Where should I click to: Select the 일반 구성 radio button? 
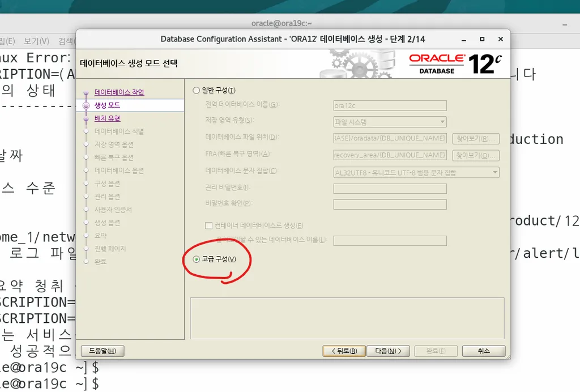click(x=196, y=90)
